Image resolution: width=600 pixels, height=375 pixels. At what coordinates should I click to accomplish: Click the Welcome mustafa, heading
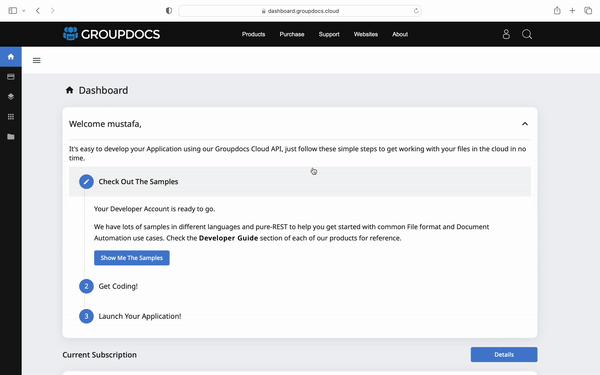(x=105, y=124)
